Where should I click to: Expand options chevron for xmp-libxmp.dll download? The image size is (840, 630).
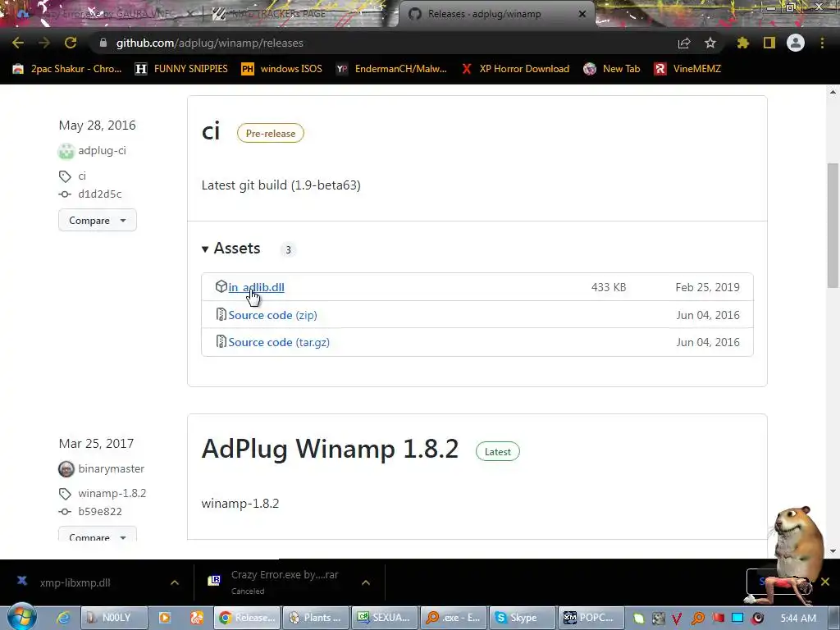175,582
